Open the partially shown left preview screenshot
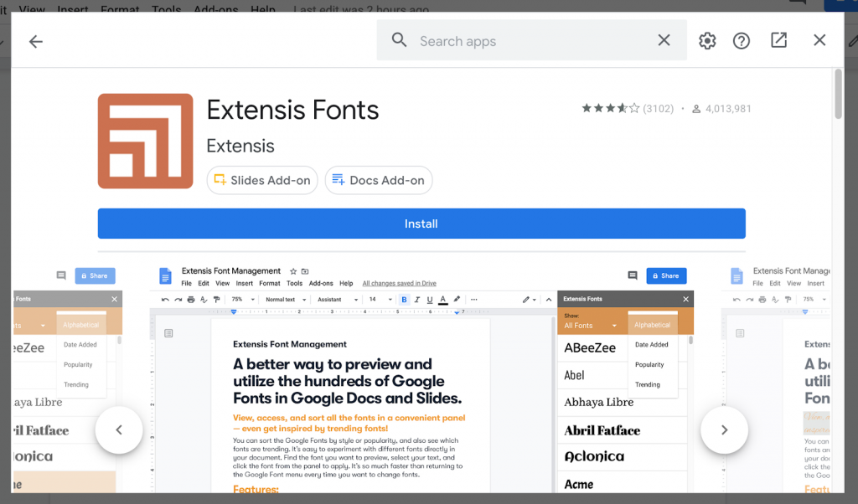Screen dimensions: 858x504 67,378
